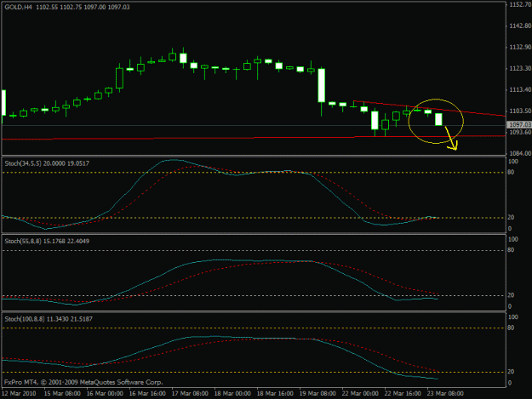
Task: Click the 19 Mar 08:00 time label
Action: point(317,394)
